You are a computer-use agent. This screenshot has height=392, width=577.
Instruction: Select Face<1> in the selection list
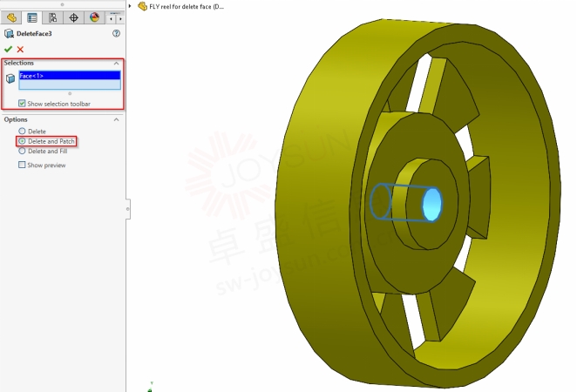(x=69, y=76)
